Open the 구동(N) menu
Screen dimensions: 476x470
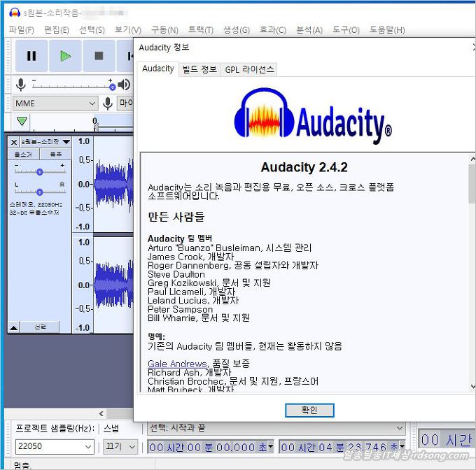[164, 29]
